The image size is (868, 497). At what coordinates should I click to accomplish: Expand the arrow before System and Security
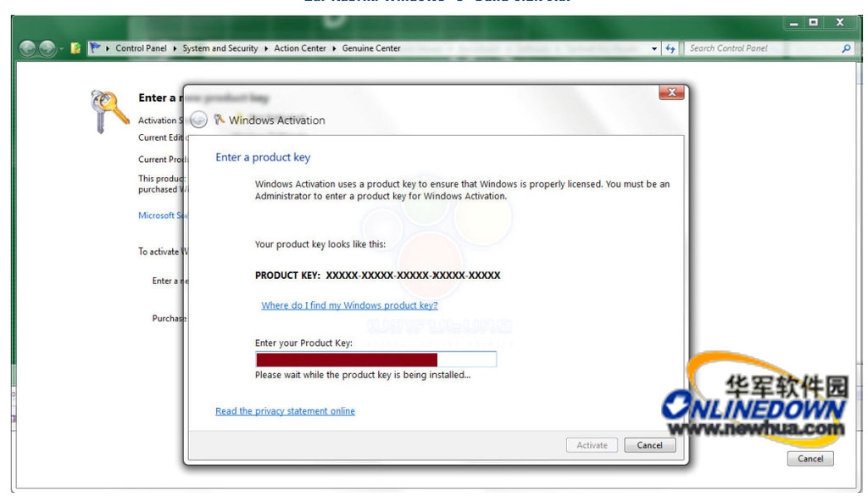click(x=175, y=48)
